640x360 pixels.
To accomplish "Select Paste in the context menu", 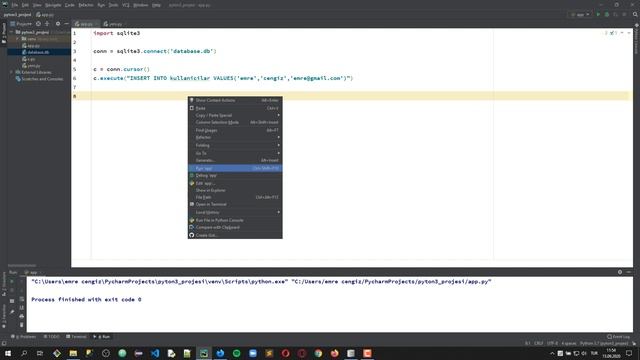I will (x=235, y=108).
